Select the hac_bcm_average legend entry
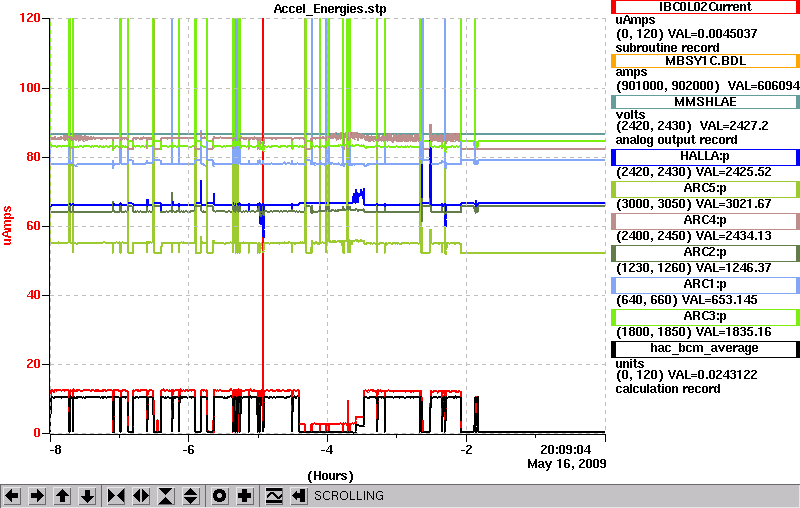Screen dimensions: 800x508 [x=705, y=349]
